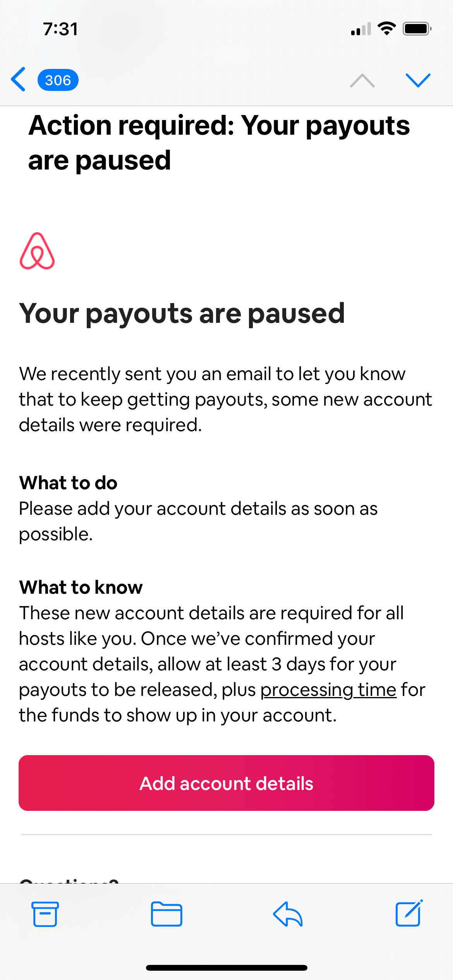Screen dimensions: 453x980
Task: Tap the 'Your payouts are paused' heading
Action: tap(182, 313)
